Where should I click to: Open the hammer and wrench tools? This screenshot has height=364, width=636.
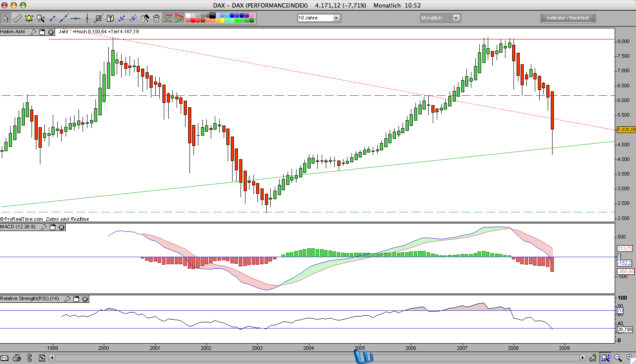coord(145,18)
